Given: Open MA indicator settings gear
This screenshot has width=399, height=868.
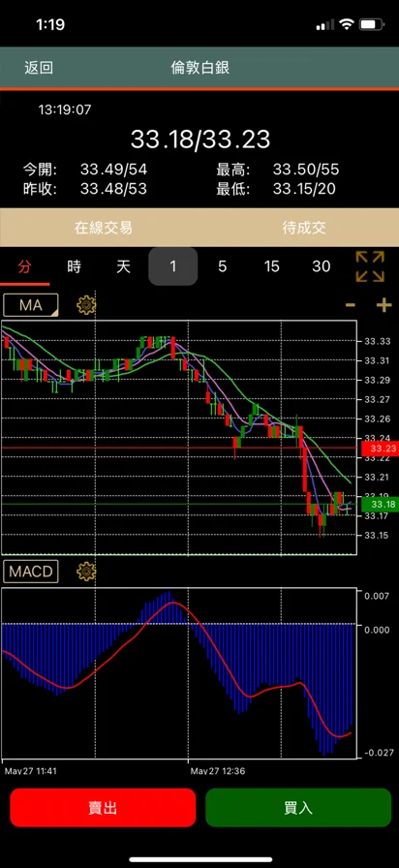Looking at the screenshot, I should pos(86,304).
